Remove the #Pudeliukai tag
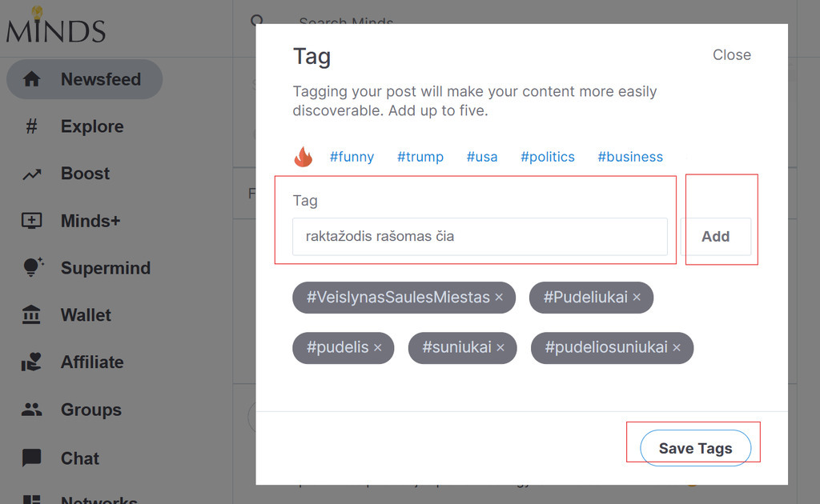 (637, 297)
